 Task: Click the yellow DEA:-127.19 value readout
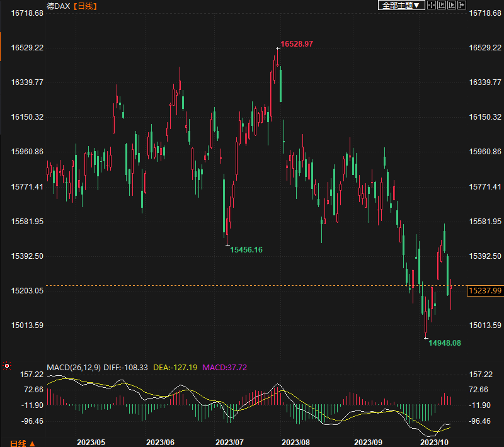point(175,367)
